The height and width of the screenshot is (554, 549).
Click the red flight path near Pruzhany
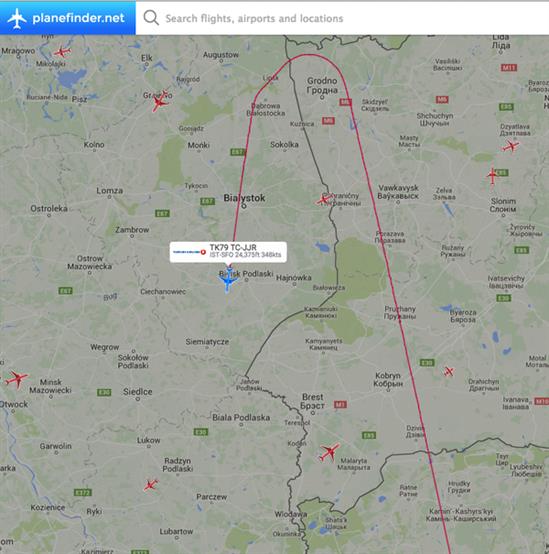coord(399,314)
